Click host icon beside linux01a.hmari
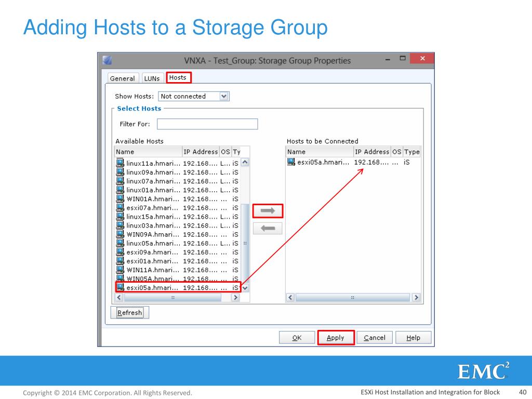Image resolution: width=532 pixels, height=399 pixels. [x=120, y=189]
